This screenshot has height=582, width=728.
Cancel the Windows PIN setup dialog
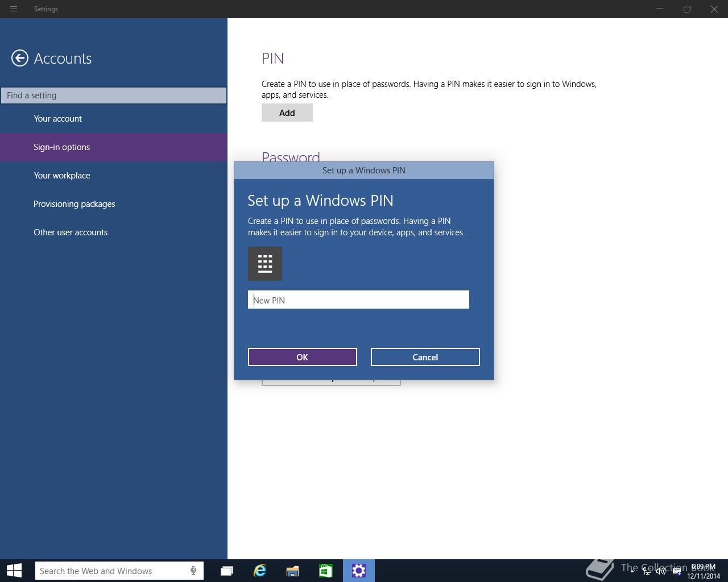coord(425,357)
